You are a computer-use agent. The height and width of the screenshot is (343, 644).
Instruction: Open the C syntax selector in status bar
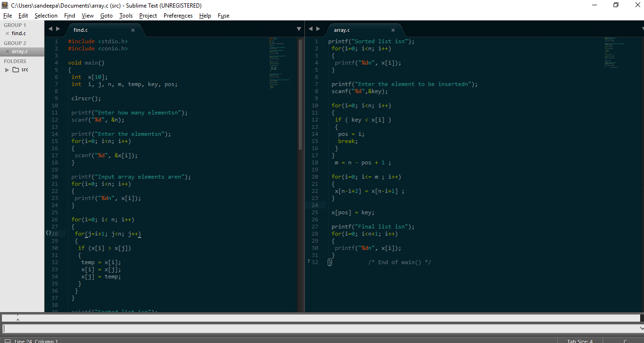(625, 341)
